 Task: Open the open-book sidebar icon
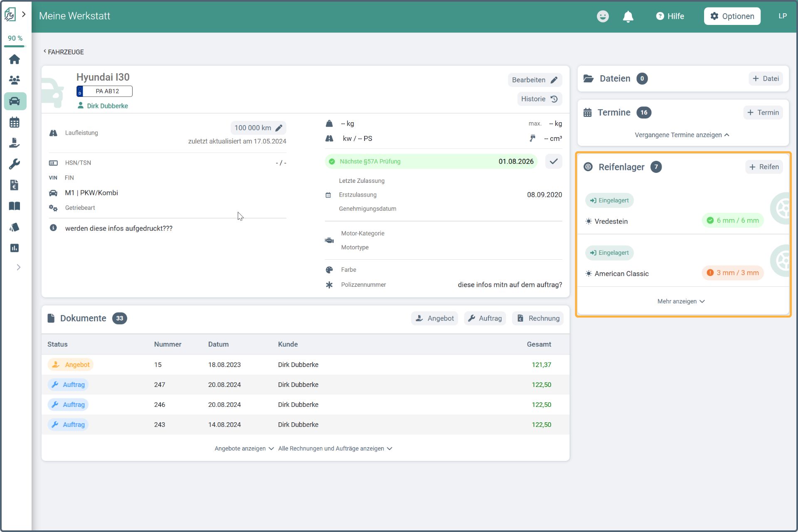click(x=15, y=206)
